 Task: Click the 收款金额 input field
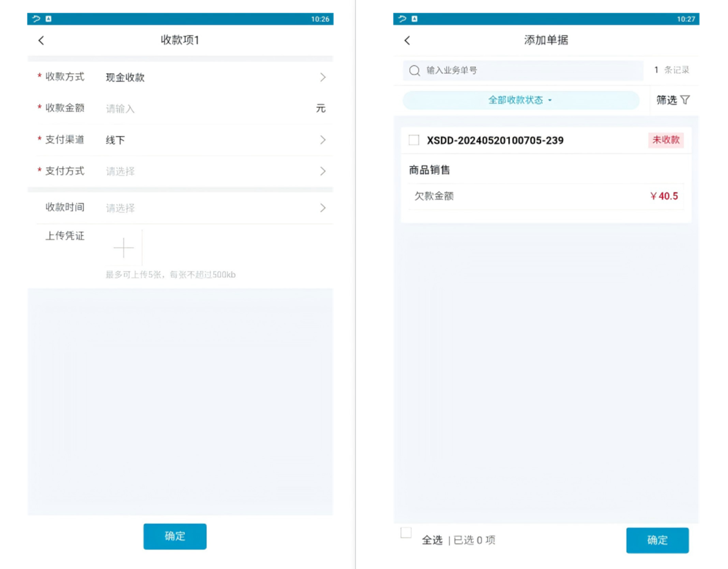(x=208, y=109)
